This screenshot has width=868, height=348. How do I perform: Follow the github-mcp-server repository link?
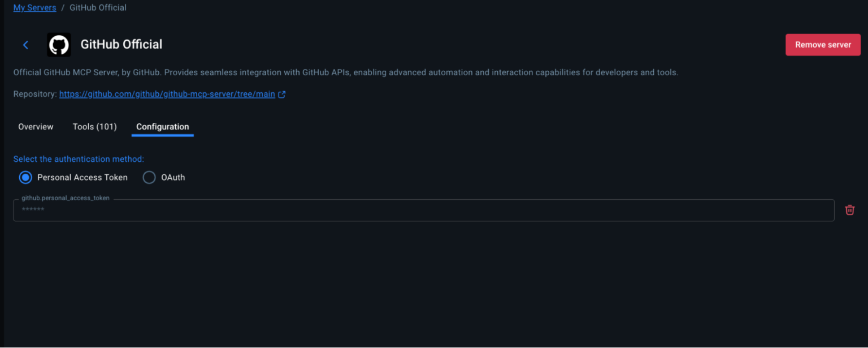click(167, 94)
